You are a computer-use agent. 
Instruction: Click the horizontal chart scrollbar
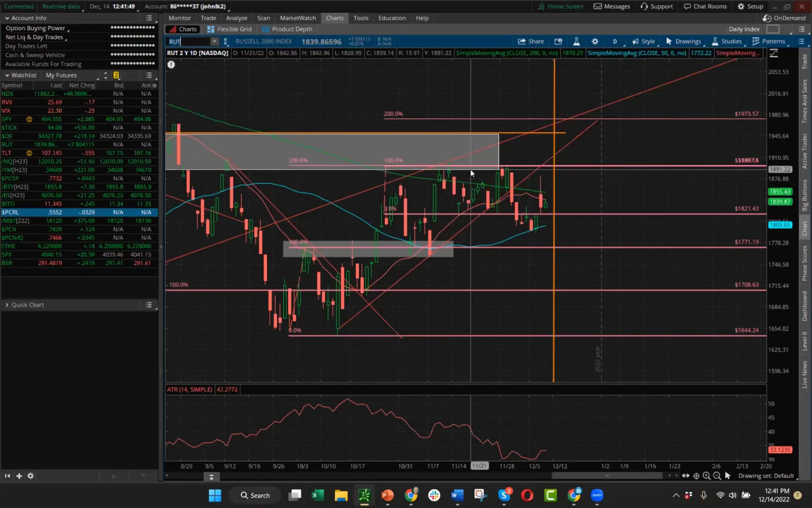click(x=607, y=476)
